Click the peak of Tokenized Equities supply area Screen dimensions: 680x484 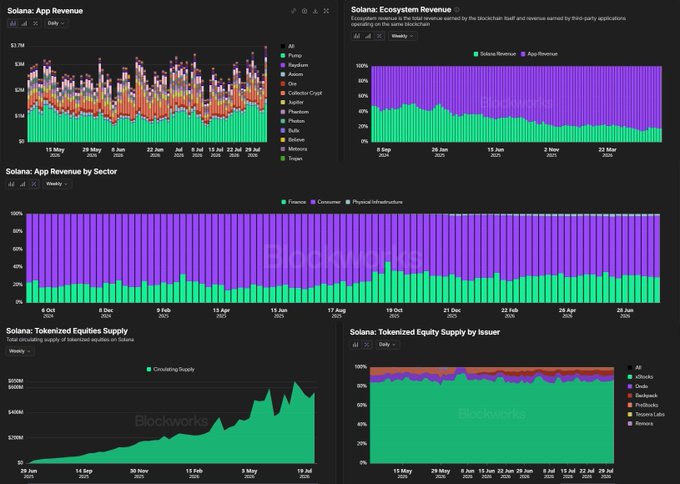pyautogui.click(x=296, y=383)
